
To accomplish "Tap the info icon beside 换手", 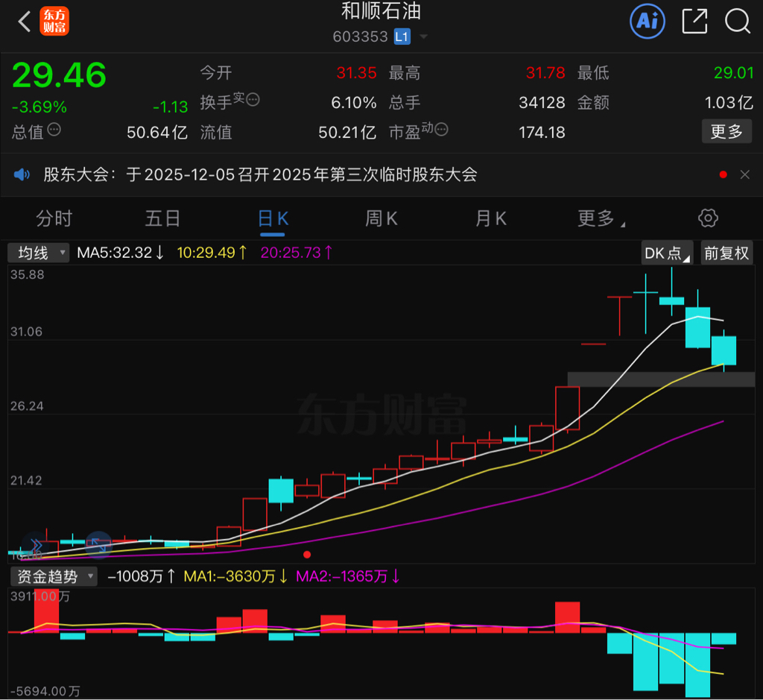I will pos(253,100).
